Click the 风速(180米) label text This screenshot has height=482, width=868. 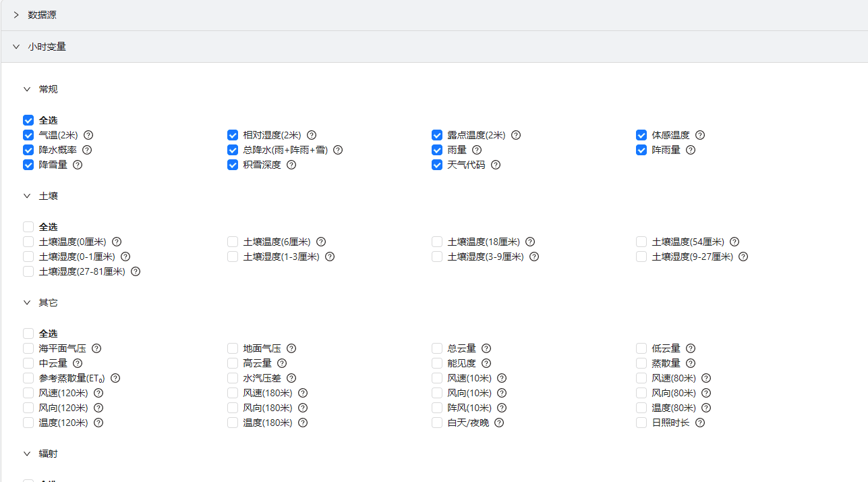268,393
